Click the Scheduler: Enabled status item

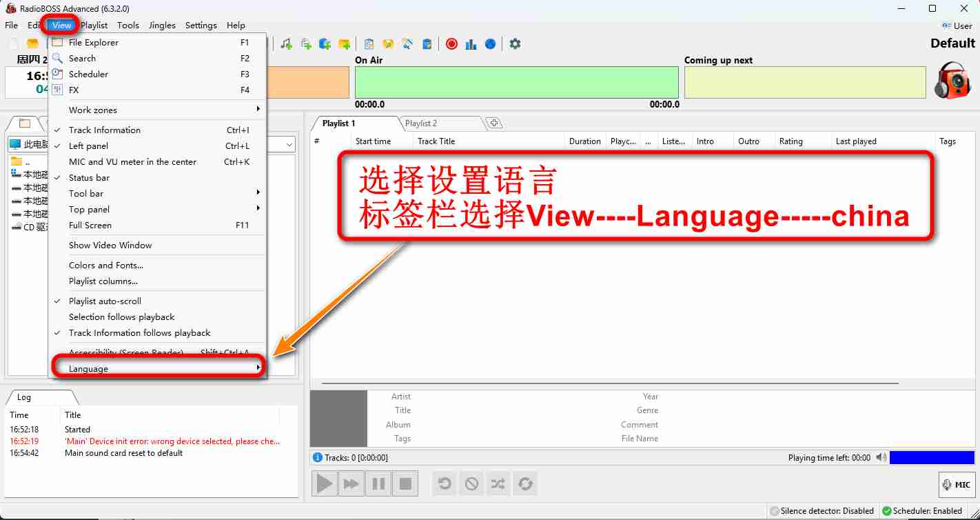pos(922,511)
